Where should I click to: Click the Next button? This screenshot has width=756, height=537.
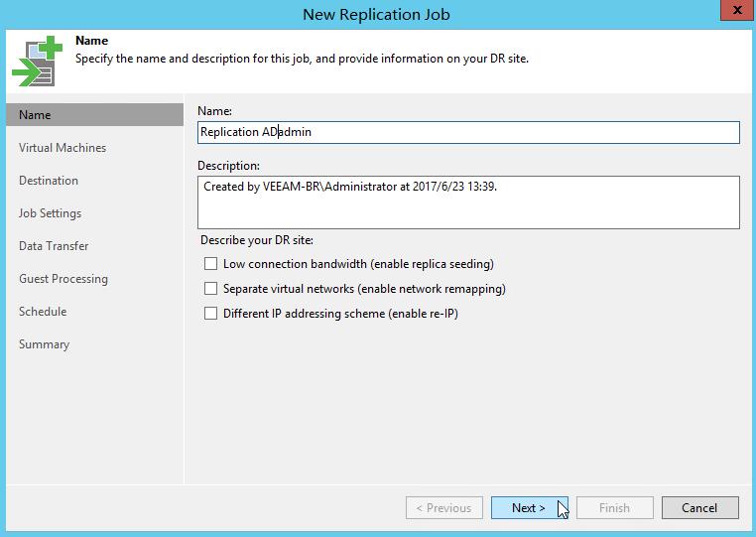pyautogui.click(x=530, y=508)
